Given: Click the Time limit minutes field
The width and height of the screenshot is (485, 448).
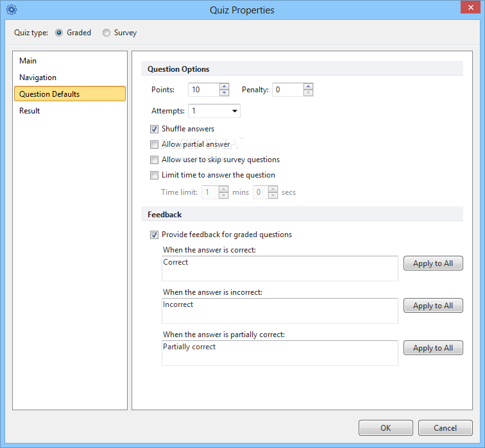Looking at the screenshot, I should (x=210, y=192).
